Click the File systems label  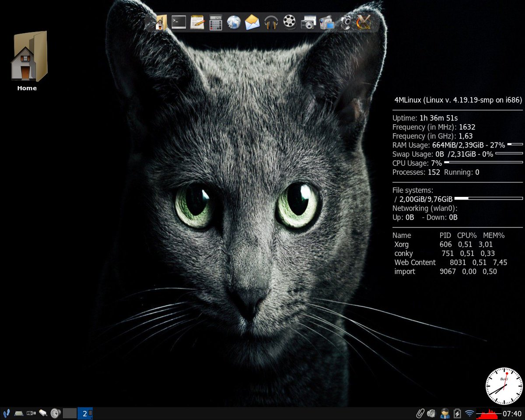point(413,190)
